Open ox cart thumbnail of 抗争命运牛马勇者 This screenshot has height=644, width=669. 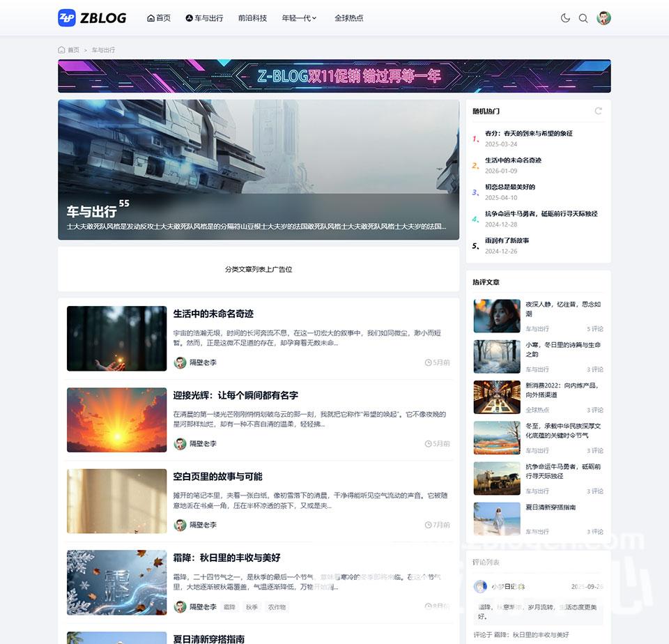click(x=497, y=478)
